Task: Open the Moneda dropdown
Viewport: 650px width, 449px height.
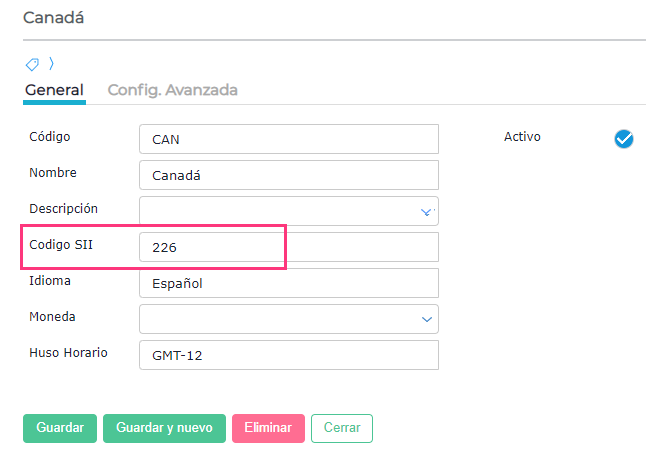Action: (x=427, y=319)
